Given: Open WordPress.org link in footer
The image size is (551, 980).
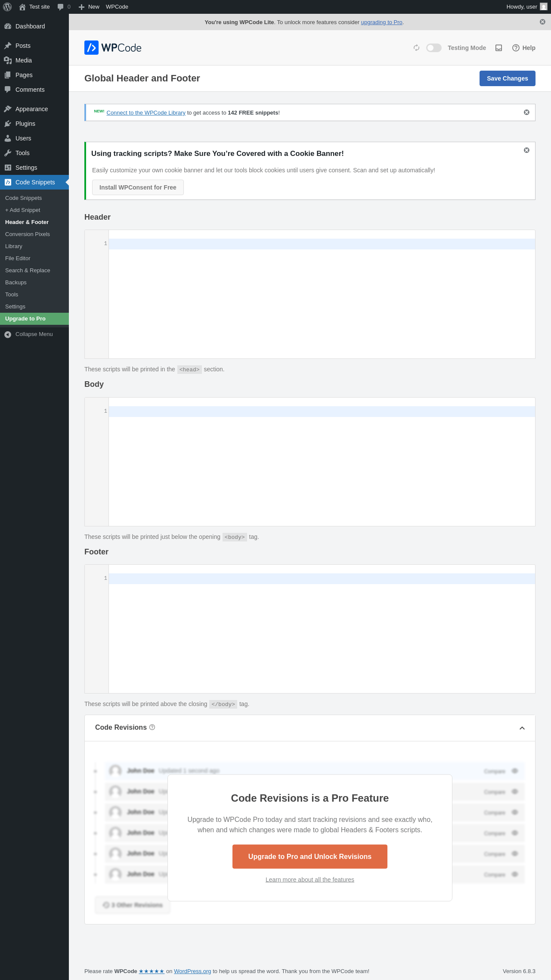Looking at the screenshot, I should tap(192, 971).
